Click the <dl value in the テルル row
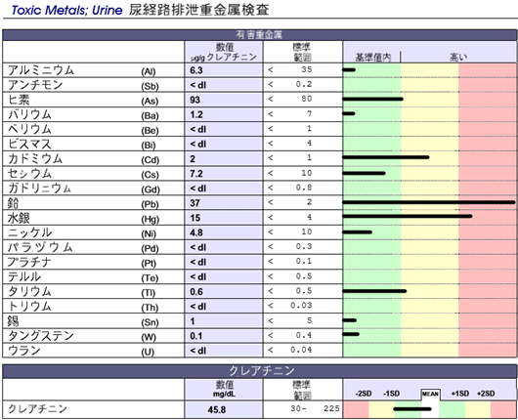 tap(197, 276)
